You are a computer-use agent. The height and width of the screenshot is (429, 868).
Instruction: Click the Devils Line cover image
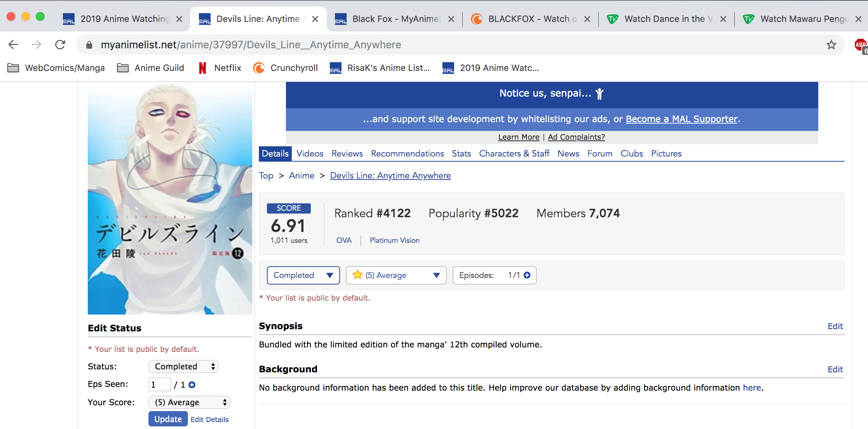point(170,198)
